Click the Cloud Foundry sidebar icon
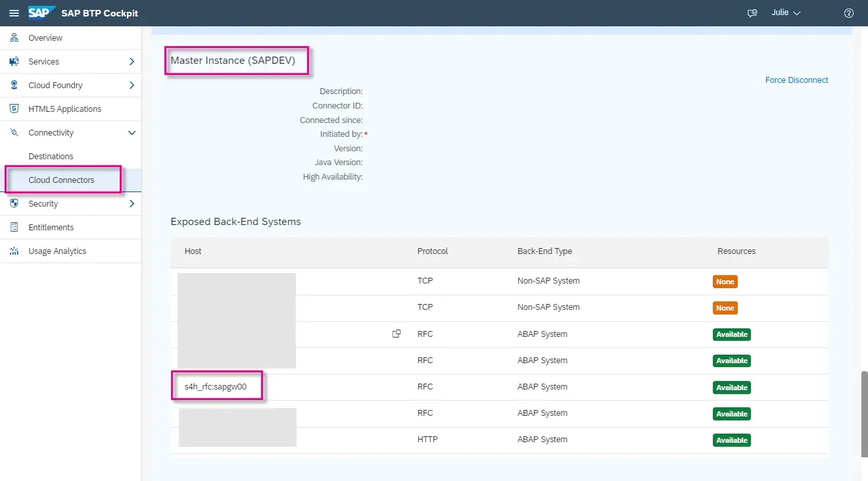The height and width of the screenshot is (481, 868). 14,86
